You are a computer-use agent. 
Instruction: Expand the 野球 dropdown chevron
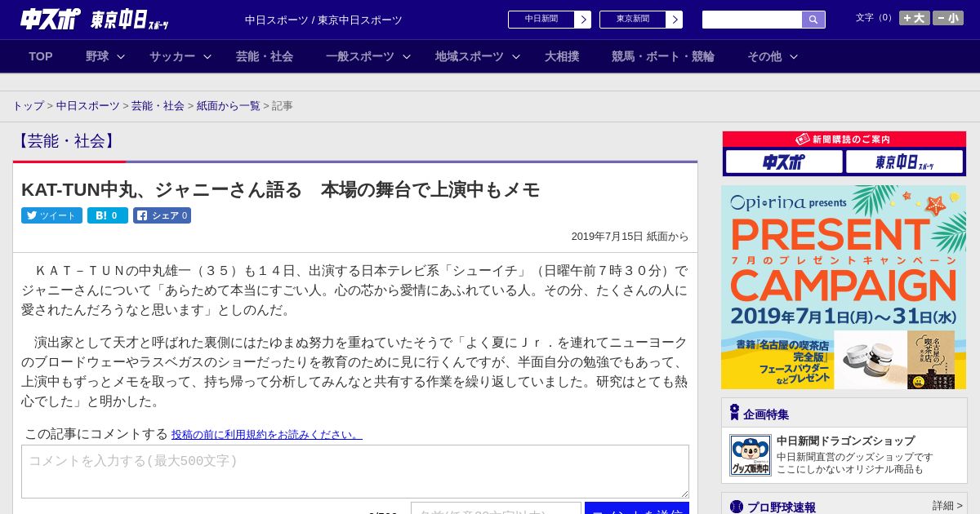[x=121, y=56]
